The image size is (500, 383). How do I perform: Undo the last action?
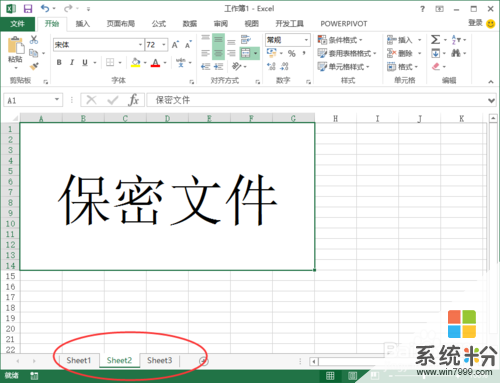tap(45, 8)
